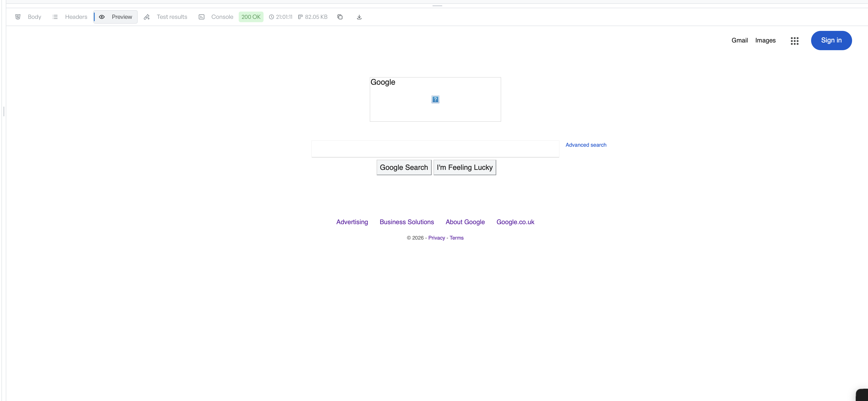Viewport: 868px width, 401px height.
Task: Click the I'm Feeling Lucky button
Action: pyautogui.click(x=465, y=167)
